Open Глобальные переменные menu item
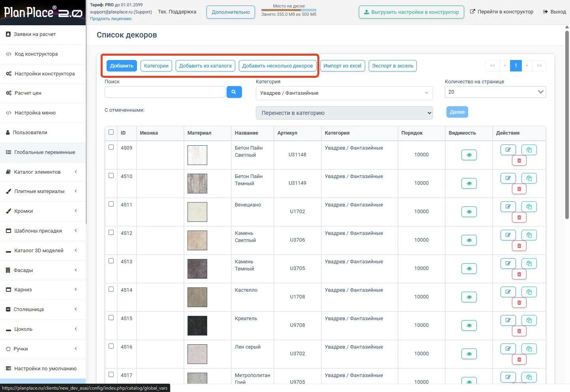The width and height of the screenshot is (570, 392). [43, 152]
